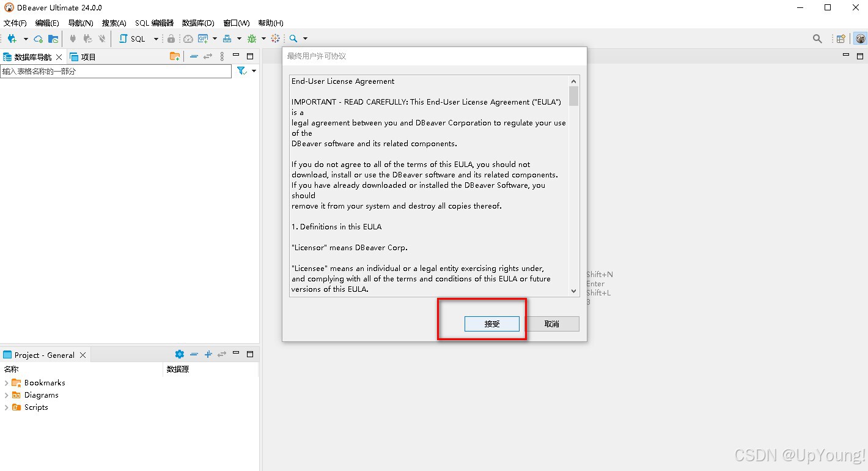Open dropdown beside the structure icon
This screenshot has height=471, width=868.
[x=239, y=39]
